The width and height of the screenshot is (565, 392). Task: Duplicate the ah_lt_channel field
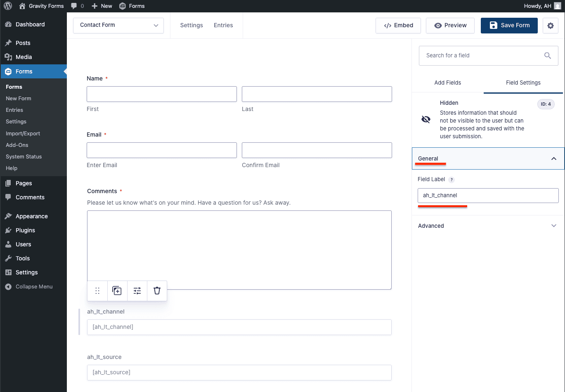tap(117, 291)
